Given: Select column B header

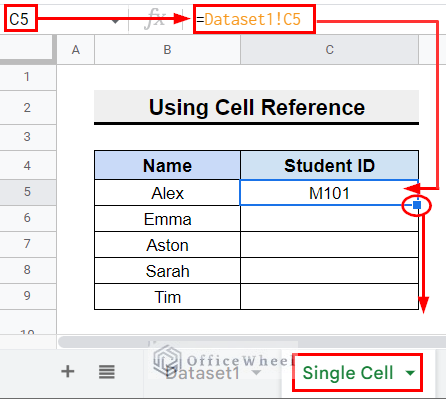Looking at the screenshot, I should coord(167,50).
